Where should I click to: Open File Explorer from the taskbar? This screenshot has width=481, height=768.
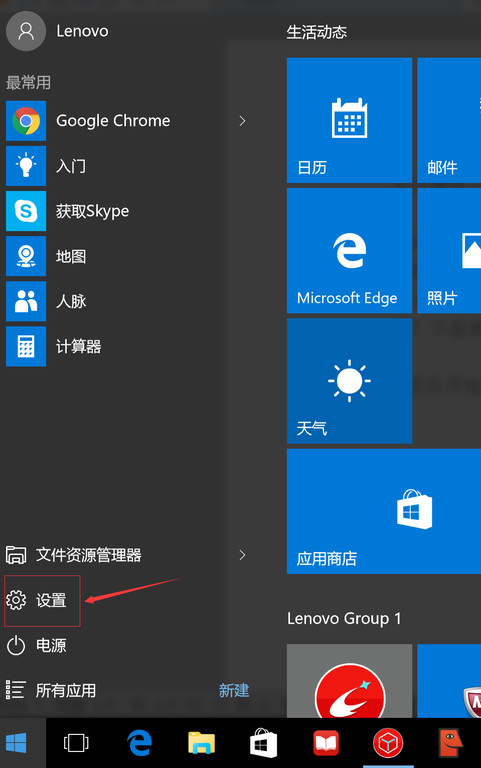pyautogui.click(x=201, y=743)
